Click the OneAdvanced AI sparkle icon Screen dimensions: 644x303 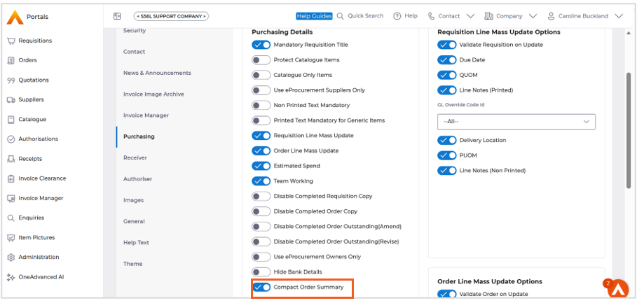pyautogui.click(x=11, y=277)
